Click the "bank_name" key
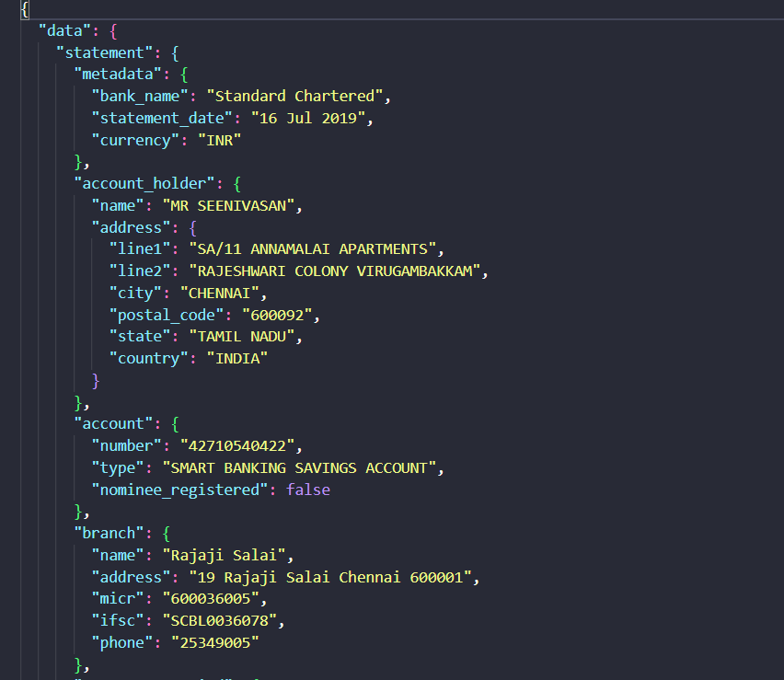The image size is (784, 680). tap(140, 96)
